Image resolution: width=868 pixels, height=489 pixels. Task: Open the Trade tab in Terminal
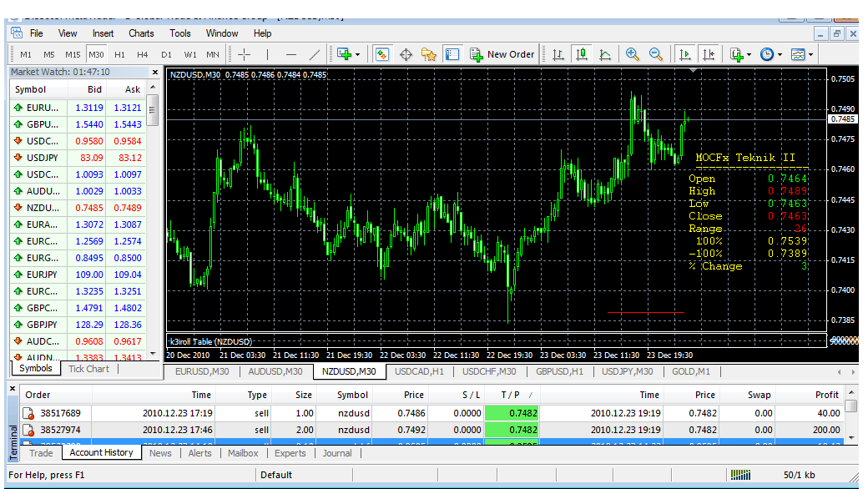click(x=41, y=453)
